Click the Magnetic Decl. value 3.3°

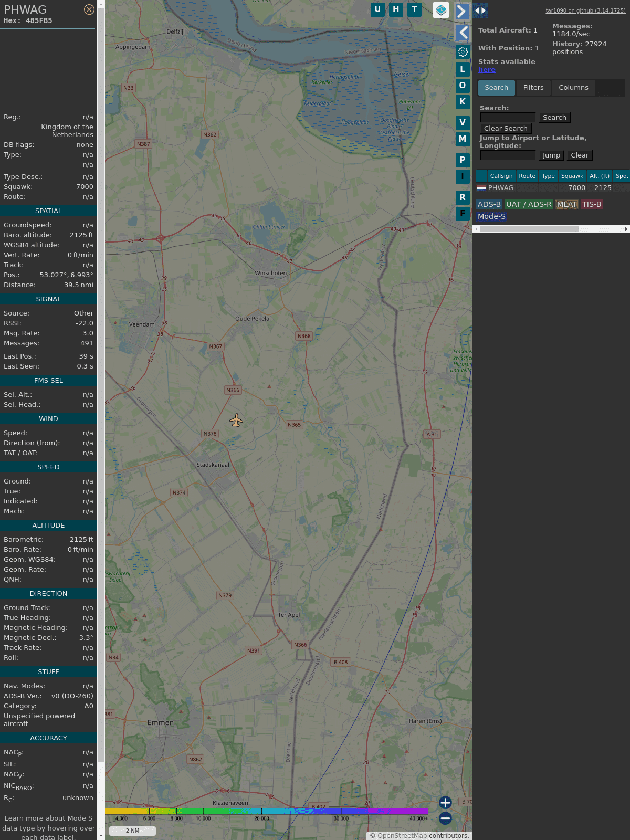pos(86,638)
